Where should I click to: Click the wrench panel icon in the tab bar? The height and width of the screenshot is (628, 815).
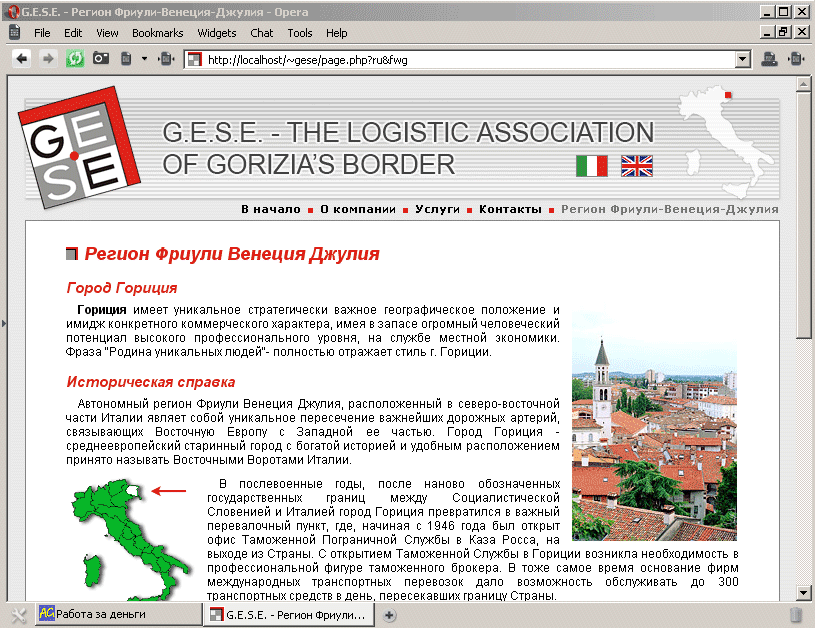point(18,615)
